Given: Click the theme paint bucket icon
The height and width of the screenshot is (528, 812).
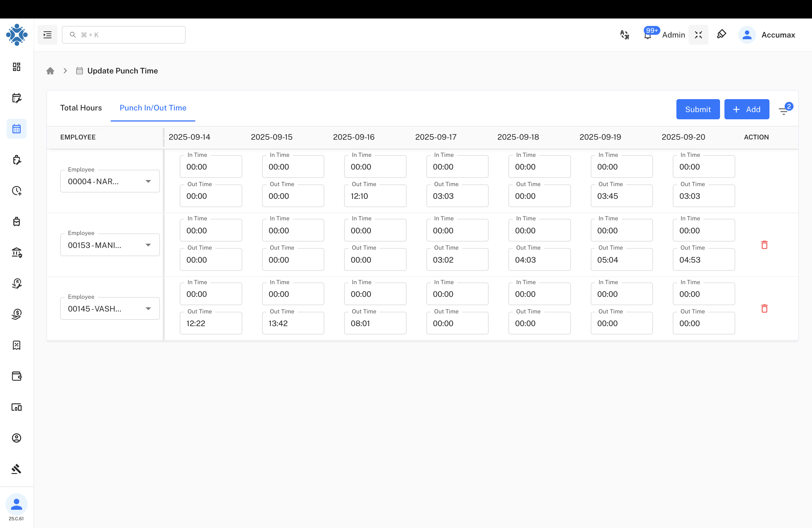Looking at the screenshot, I should (x=721, y=35).
